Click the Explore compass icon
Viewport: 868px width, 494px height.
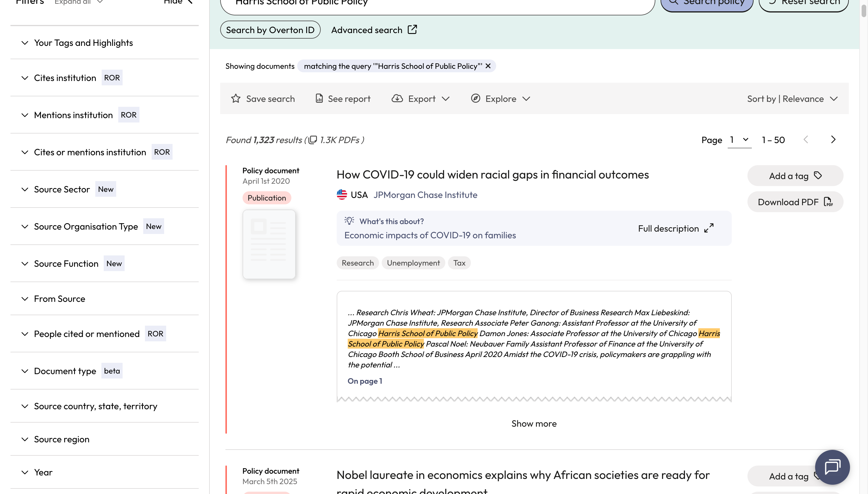[475, 98]
